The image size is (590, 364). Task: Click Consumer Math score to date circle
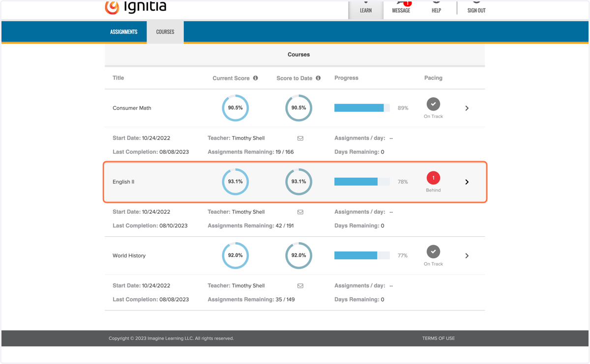pyautogui.click(x=298, y=108)
